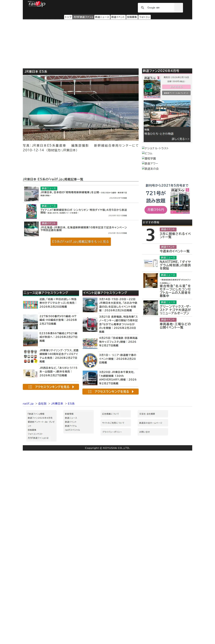Click the 月額396円 subscription button

coord(156,210)
